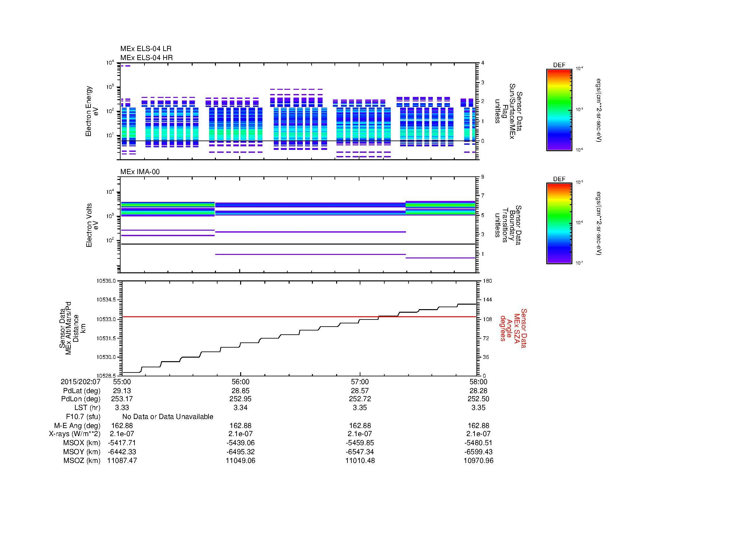Click the PdLon value 253.17
This screenshot has height=534, width=756.
coord(122,399)
